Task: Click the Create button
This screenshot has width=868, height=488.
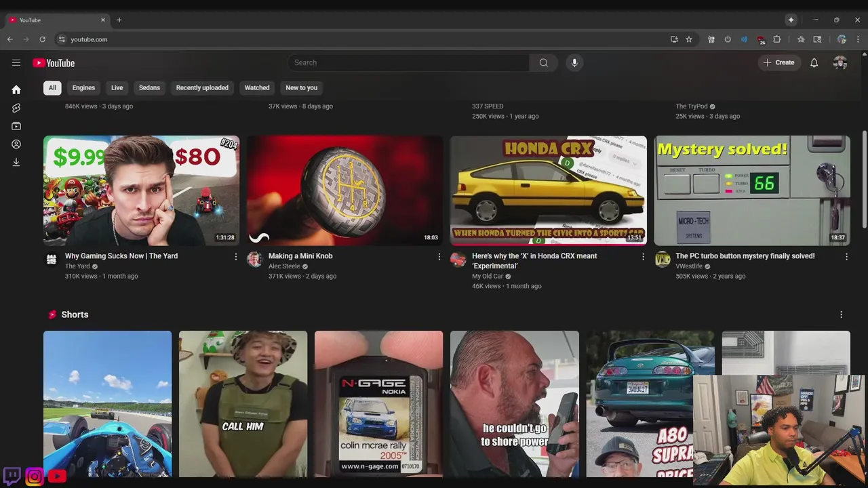Action: (778, 62)
